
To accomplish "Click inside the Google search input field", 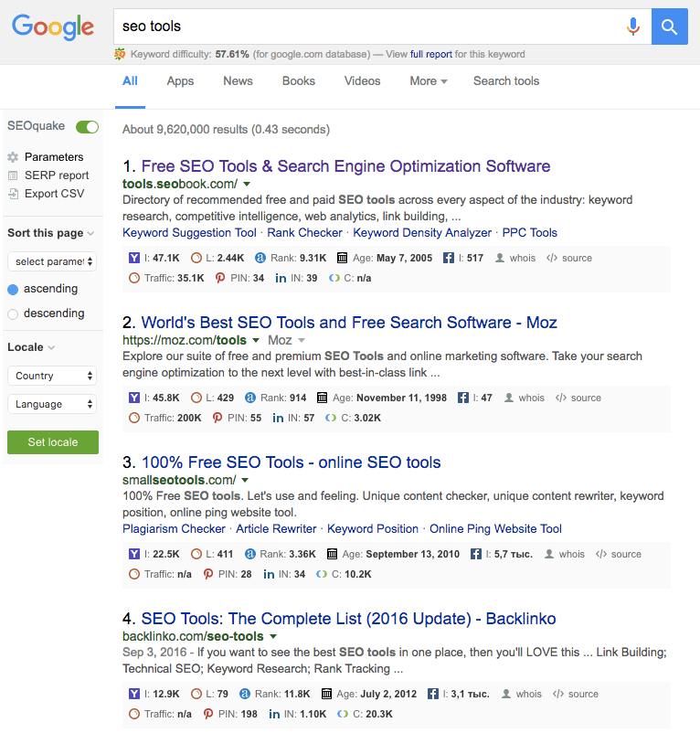I will pos(366,27).
